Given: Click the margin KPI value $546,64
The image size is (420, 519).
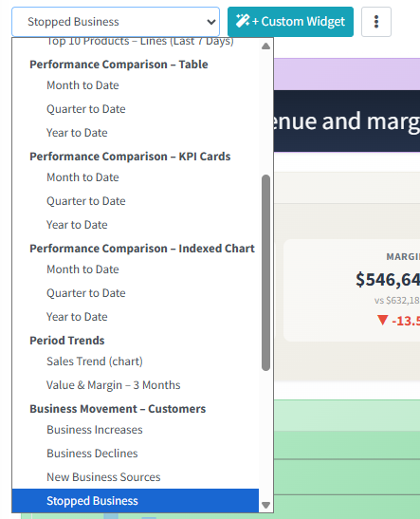Looking at the screenshot, I should pos(388,280).
